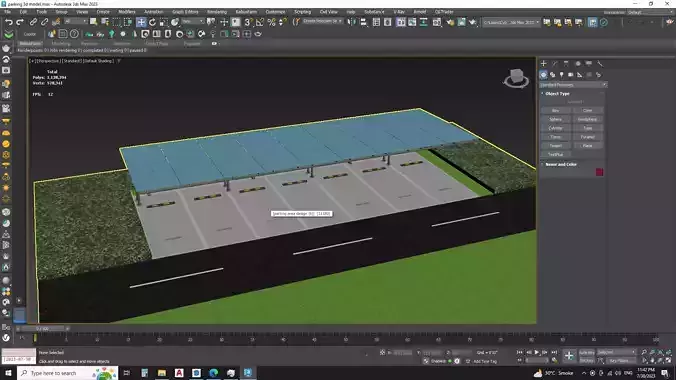
Task: Activate the Select and Scale tool
Action: point(163,22)
